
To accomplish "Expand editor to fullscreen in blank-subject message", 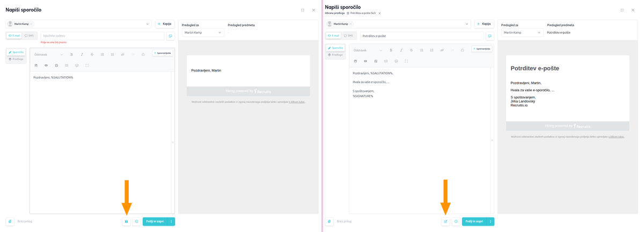I will tap(87, 65).
